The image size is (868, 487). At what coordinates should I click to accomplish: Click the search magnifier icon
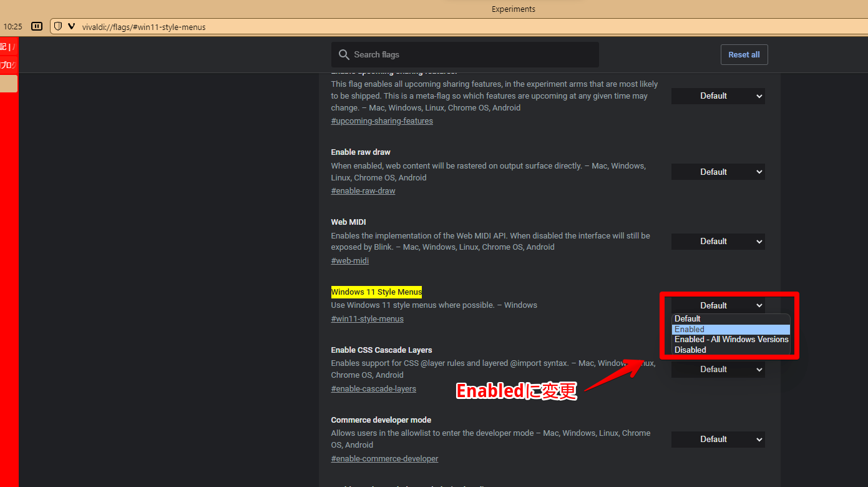tap(344, 54)
